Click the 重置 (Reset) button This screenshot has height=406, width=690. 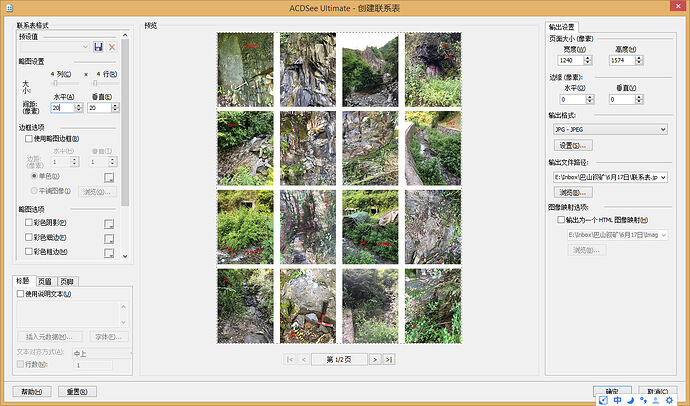pyautogui.click(x=76, y=391)
